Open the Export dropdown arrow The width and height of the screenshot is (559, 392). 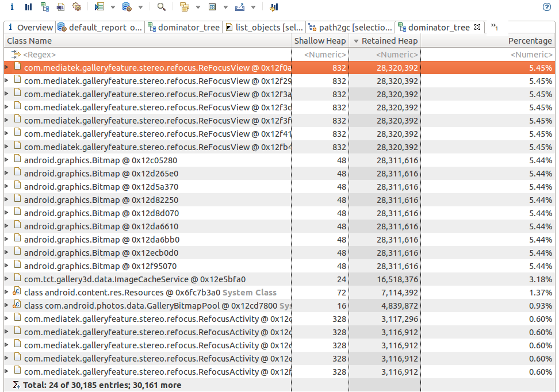(x=253, y=7)
